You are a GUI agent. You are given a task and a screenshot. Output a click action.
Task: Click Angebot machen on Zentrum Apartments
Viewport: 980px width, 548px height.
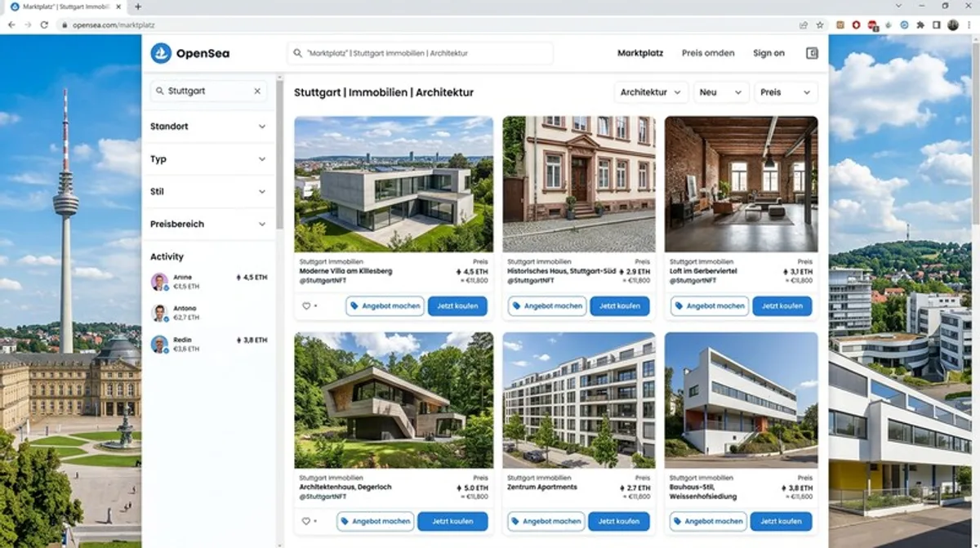(546, 521)
